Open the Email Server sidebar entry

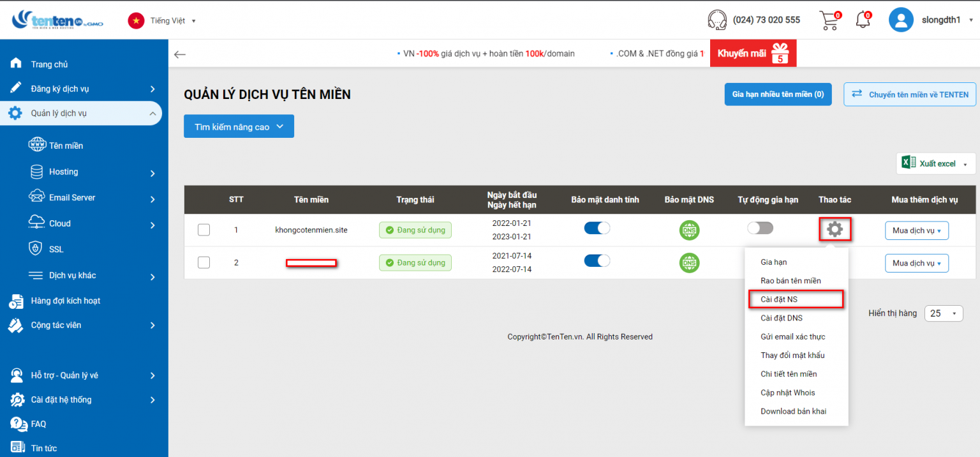(x=37, y=197)
